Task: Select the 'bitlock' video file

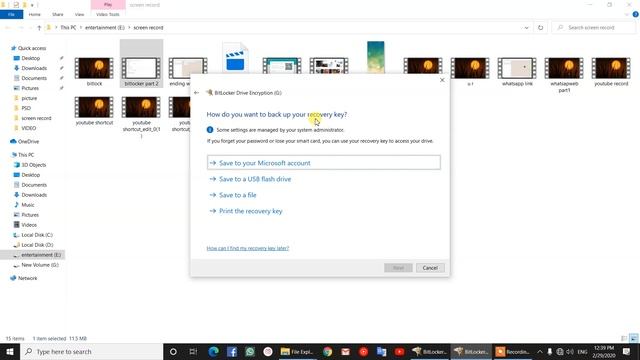Action: coord(94,71)
